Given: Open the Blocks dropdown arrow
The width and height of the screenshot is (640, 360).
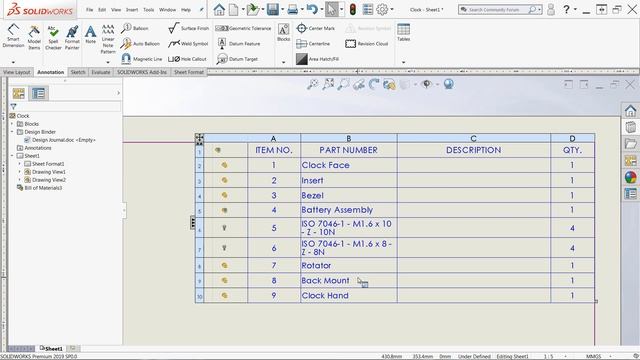Looking at the screenshot, I should tap(283, 62).
